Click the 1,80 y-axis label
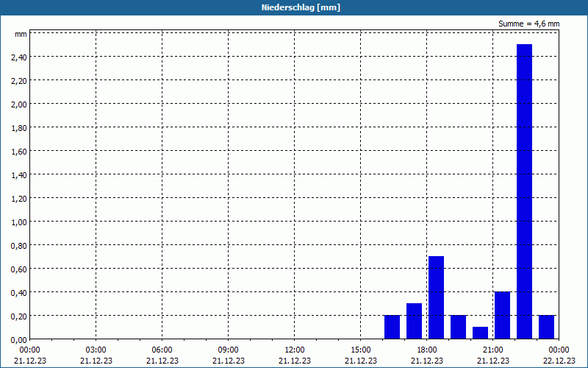 (19, 128)
